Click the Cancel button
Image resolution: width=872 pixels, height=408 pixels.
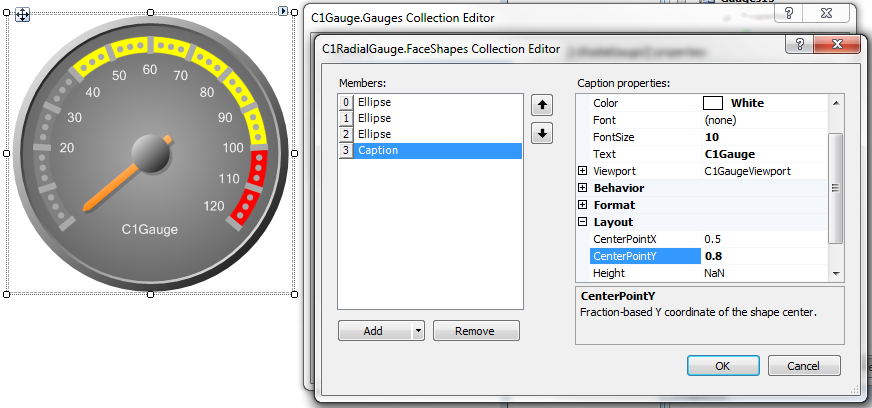802,366
